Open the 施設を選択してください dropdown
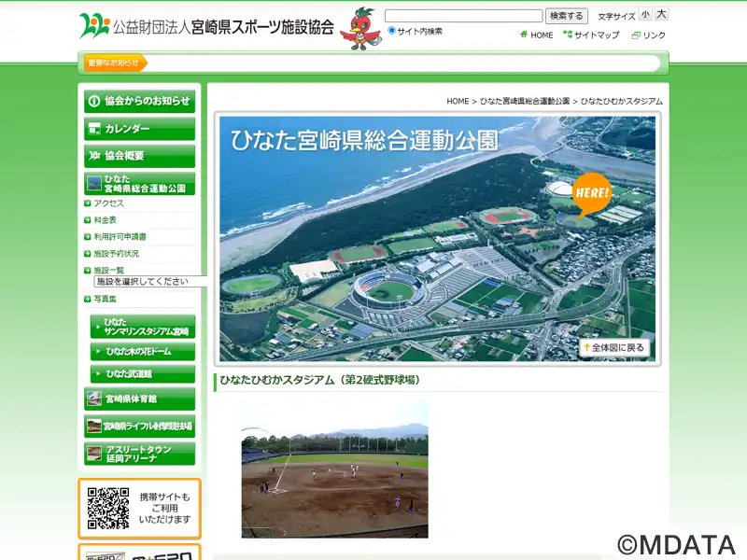Screen dimensions: 747x560 [x=150, y=282]
